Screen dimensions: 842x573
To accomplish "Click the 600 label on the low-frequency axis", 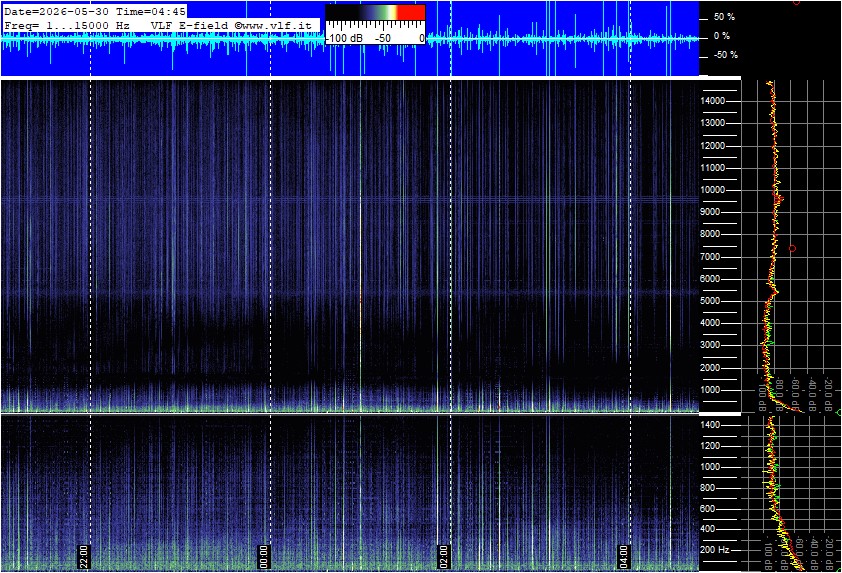I will 708,509.
